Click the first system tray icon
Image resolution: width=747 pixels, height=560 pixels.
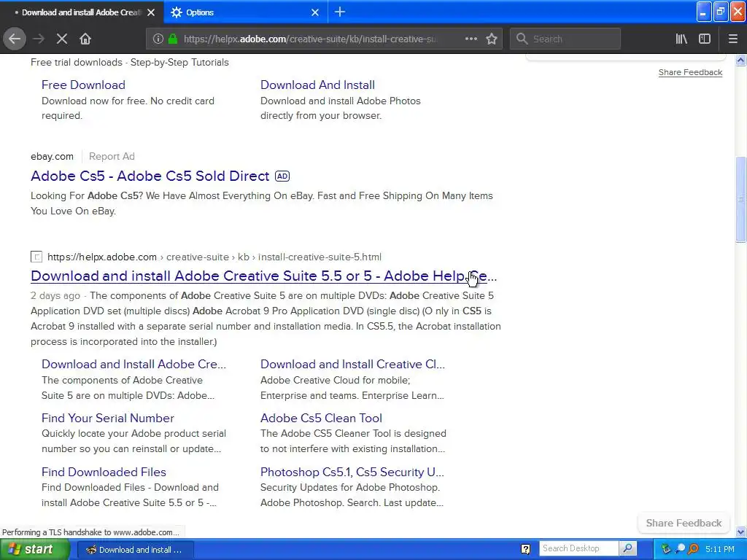click(666, 549)
